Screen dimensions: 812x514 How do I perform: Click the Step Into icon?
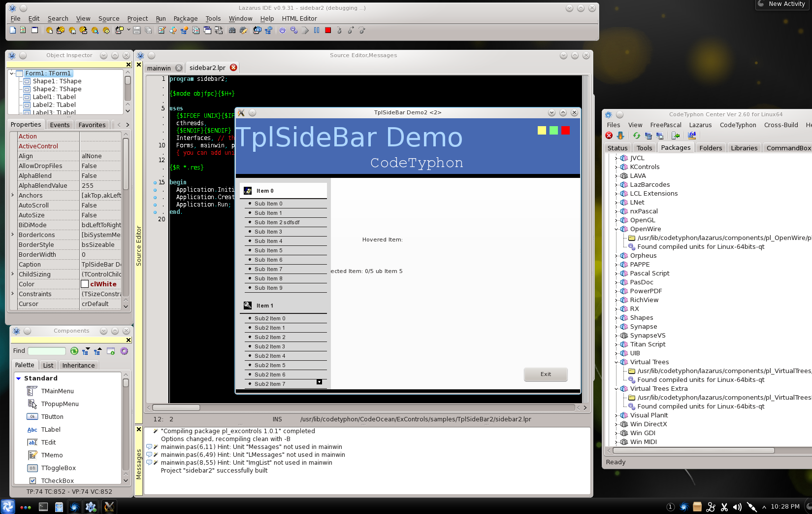339,30
